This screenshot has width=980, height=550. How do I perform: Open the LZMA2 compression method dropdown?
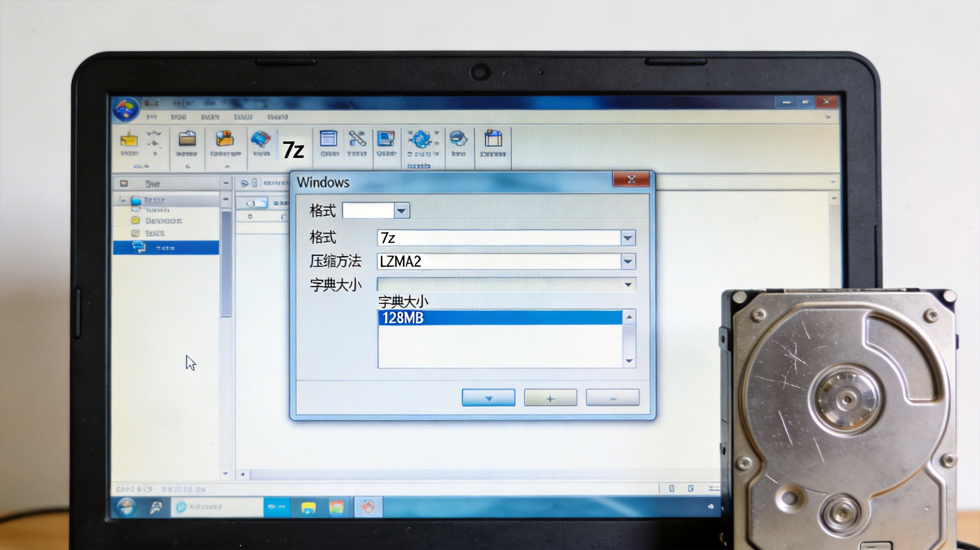click(628, 262)
